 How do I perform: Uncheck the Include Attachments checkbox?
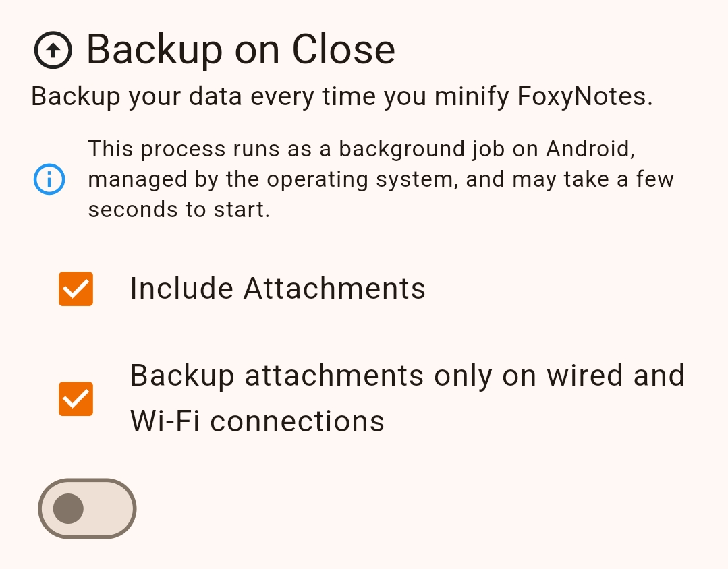point(76,289)
